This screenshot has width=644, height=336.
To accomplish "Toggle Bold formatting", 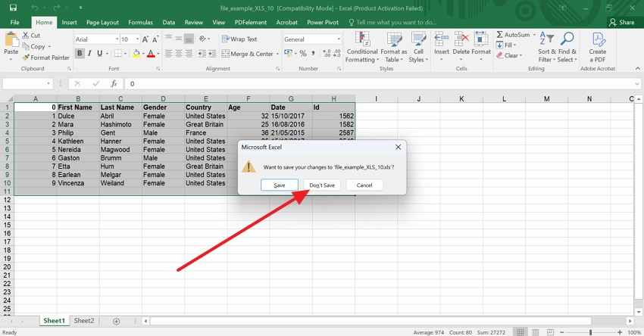I will point(80,53).
